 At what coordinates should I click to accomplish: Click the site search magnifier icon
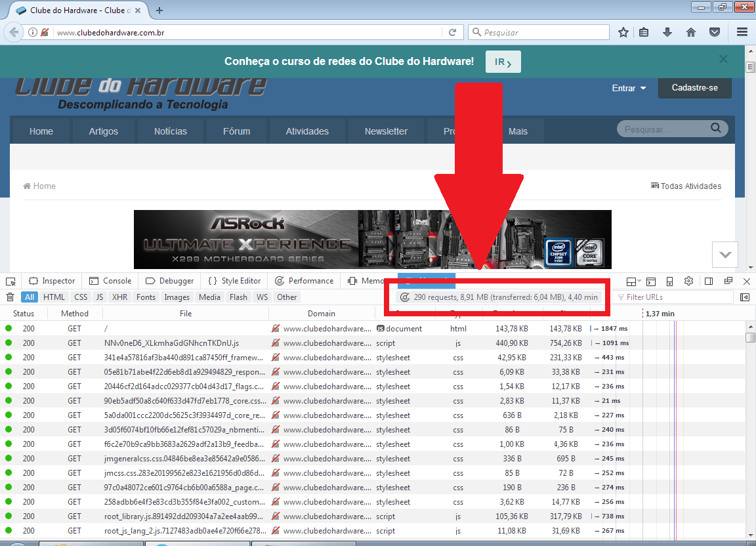tap(716, 128)
